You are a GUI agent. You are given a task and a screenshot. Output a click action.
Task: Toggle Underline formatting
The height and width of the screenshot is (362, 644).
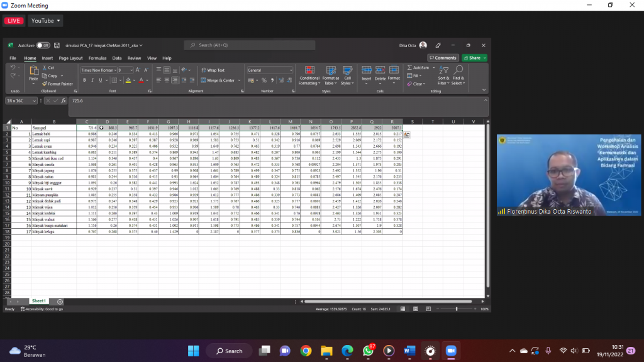[x=100, y=80]
